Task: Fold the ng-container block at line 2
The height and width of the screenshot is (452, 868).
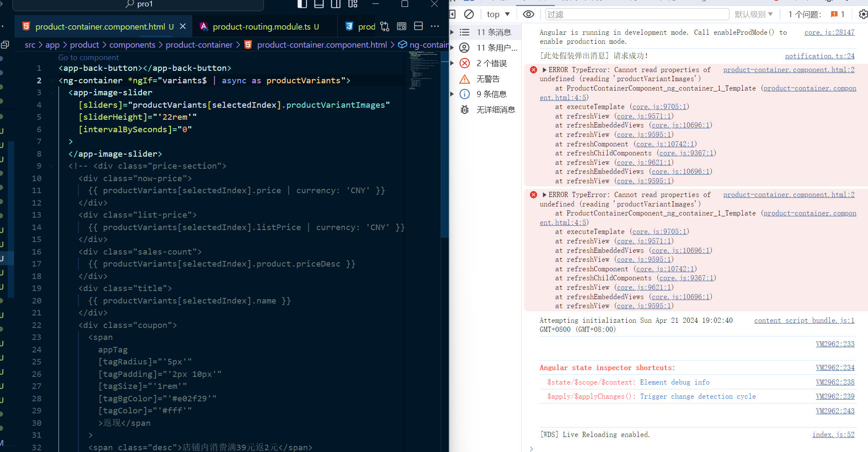Action: click(52, 80)
